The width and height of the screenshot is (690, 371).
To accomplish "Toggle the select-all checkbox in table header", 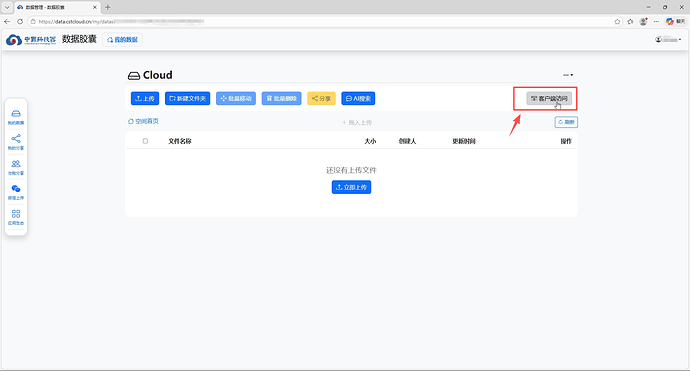I will (145, 141).
